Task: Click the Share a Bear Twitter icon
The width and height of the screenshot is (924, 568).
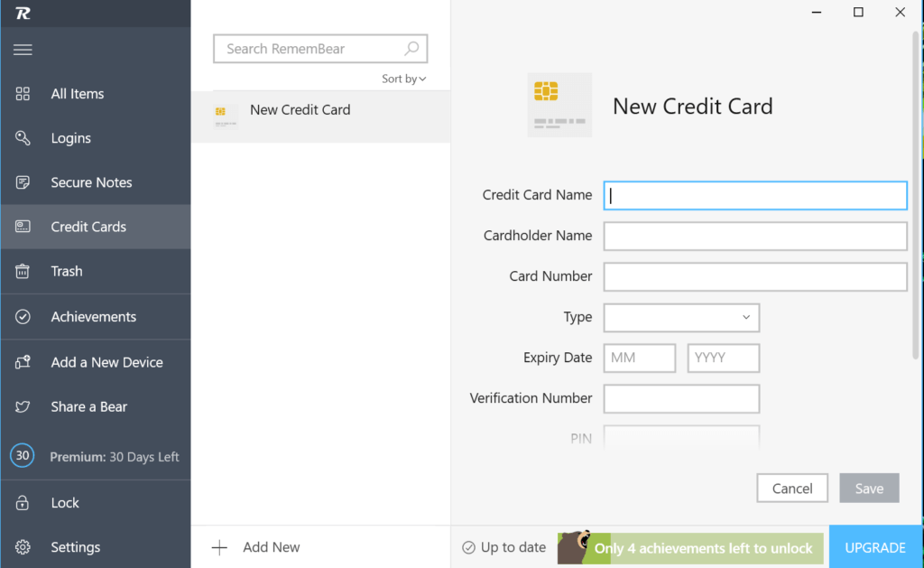Action: [23, 406]
